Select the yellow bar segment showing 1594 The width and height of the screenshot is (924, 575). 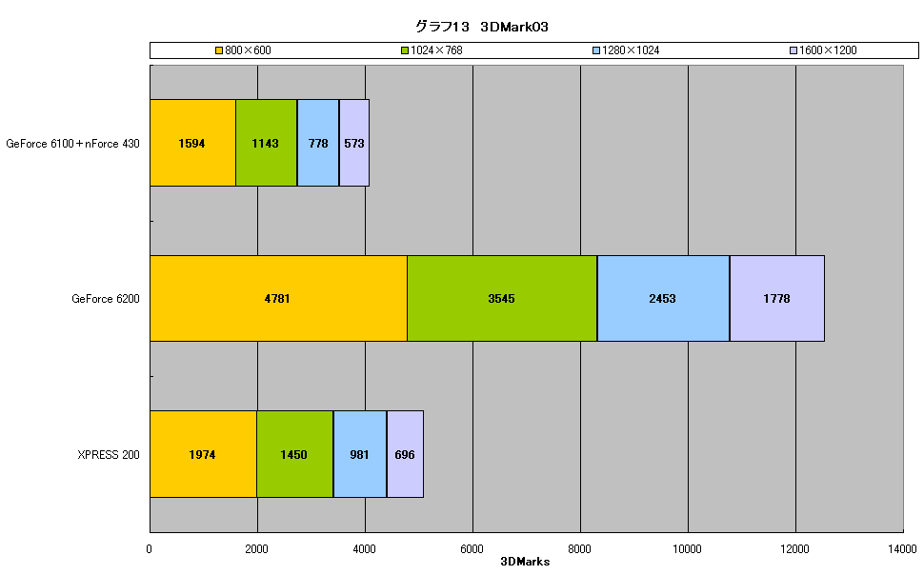pos(192,143)
